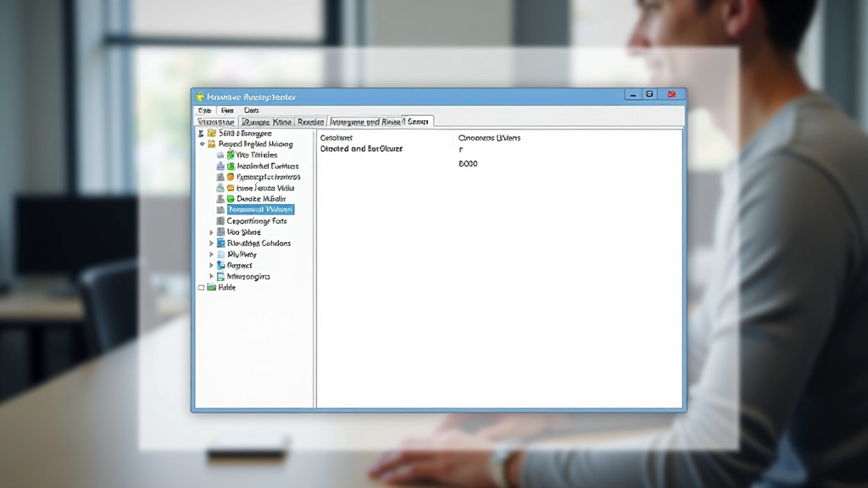Select the details-pane row containing the word "and"

click(x=361, y=149)
